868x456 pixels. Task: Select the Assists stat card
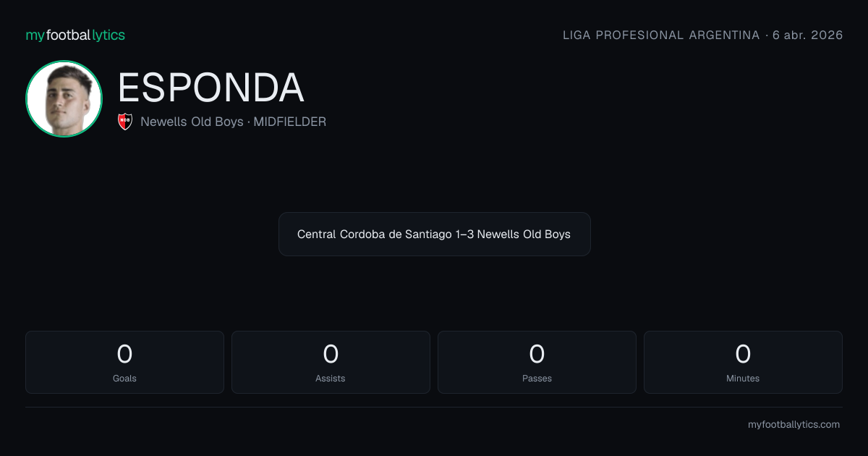(331, 362)
